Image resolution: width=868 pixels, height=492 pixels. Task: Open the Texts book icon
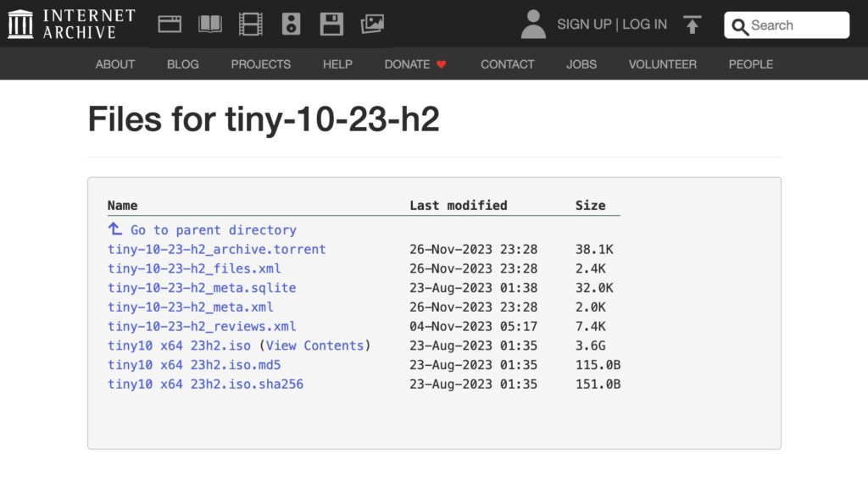coord(210,24)
